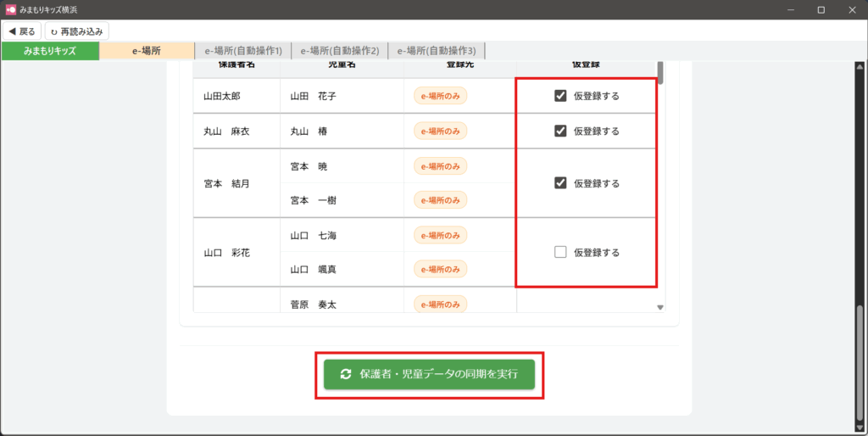
Task: Maximize the application window
Action: pos(821,9)
